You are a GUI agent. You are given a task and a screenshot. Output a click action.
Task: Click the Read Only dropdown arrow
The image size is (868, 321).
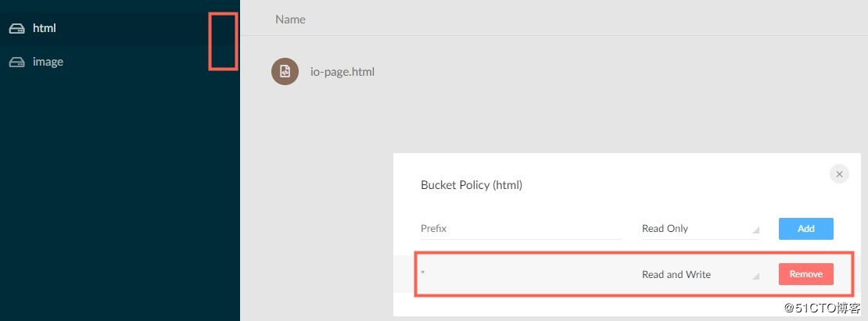[x=755, y=231]
